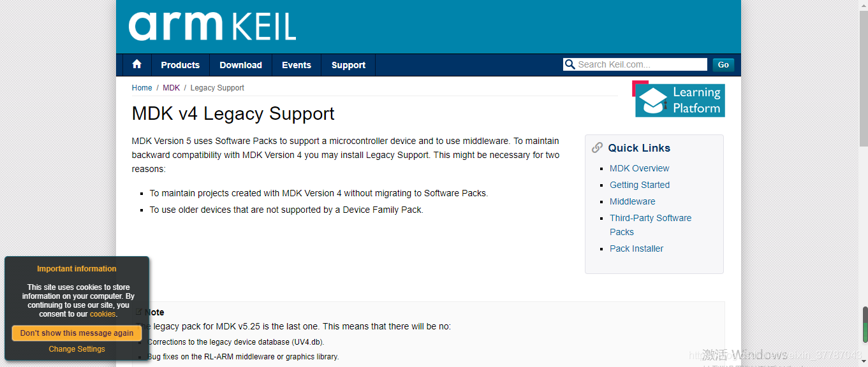Open the Products menu
This screenshot has height=367, width=868.
[x=180, y=65]
